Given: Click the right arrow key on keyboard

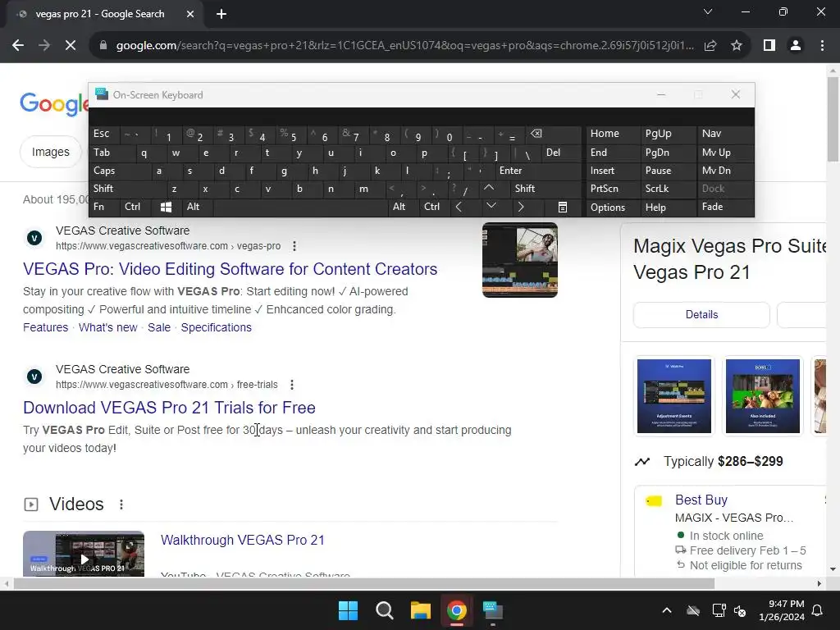Looking at the screenshot, I should [x=521, y=207].
